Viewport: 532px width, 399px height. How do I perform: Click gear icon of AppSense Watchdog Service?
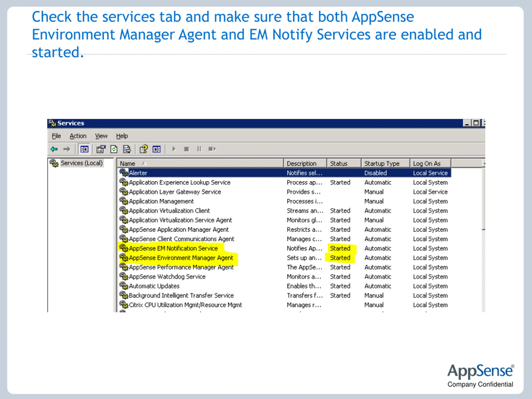click(x=124, y=276)
